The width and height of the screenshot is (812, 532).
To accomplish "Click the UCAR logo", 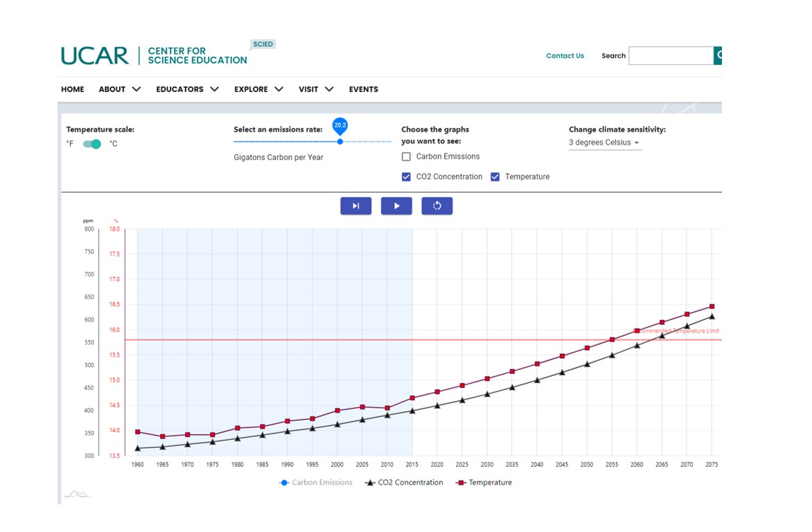I will pos(95,55).
